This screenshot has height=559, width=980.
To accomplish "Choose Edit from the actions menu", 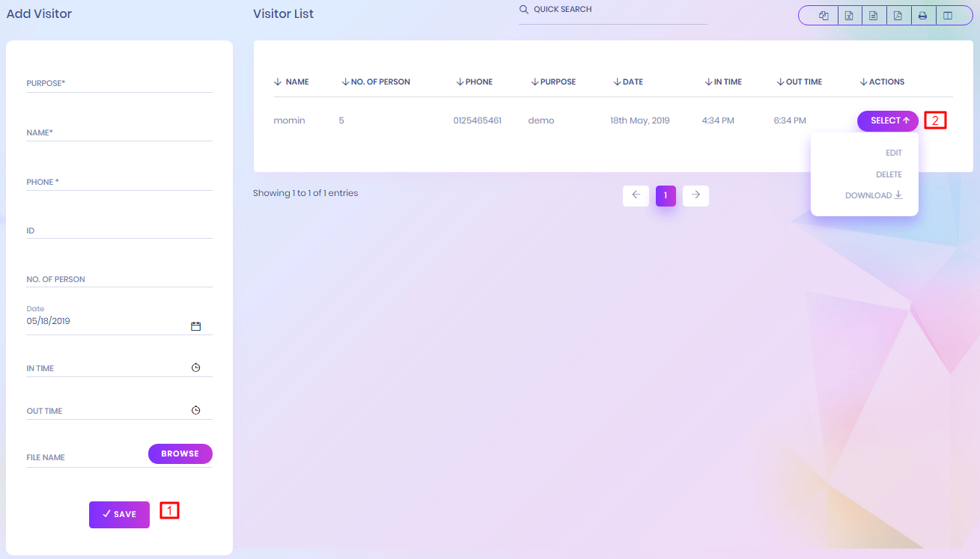I will coord(893,153).
